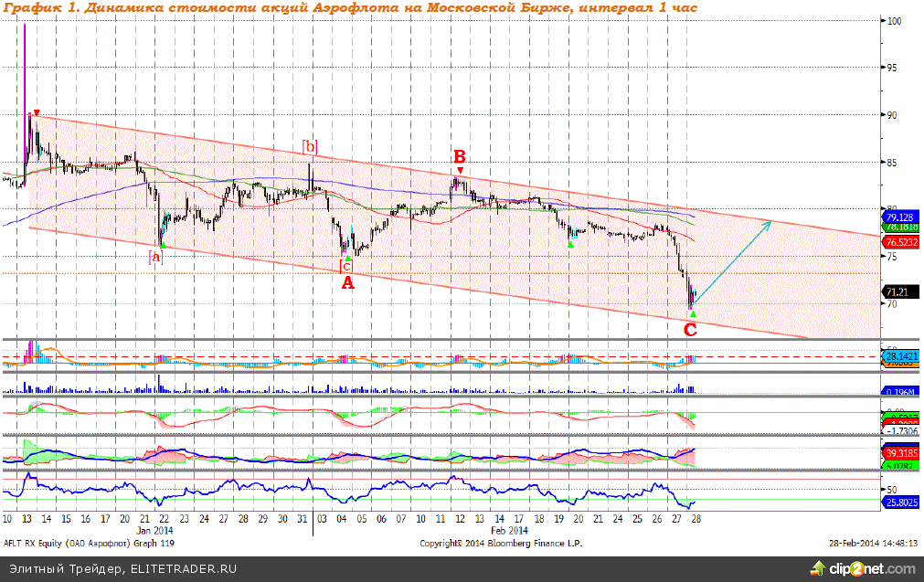Click the red down-triangle marker under wave B
Screen dimensions: 924x582
tap(461, 171)
